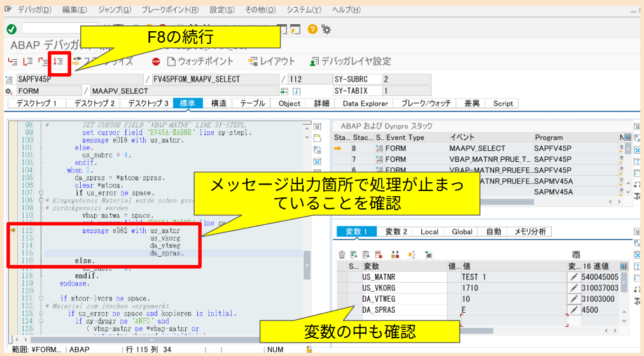Click the SAPFV45P program name field
644x356 pixels.
[x=80, y=80]
